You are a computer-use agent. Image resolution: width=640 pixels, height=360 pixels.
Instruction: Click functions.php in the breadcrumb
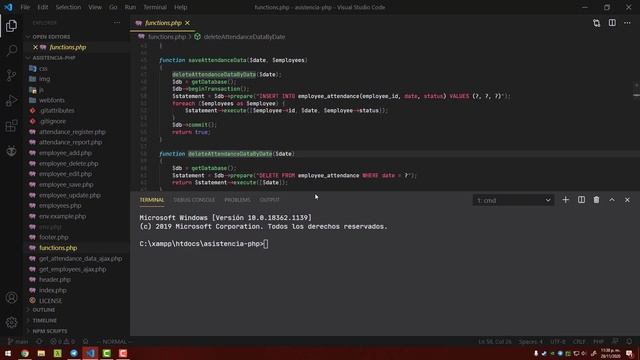click(167, 37)
